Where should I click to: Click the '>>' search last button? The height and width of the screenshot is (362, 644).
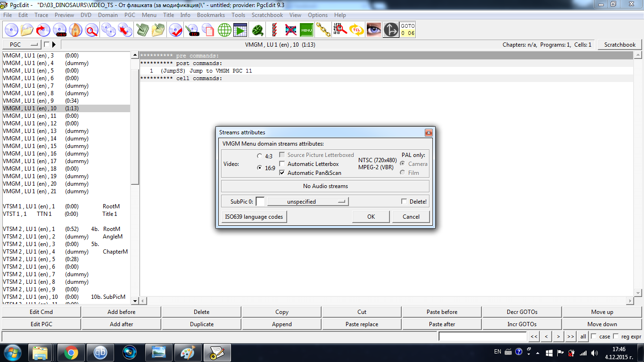click(x=571, y=337)
